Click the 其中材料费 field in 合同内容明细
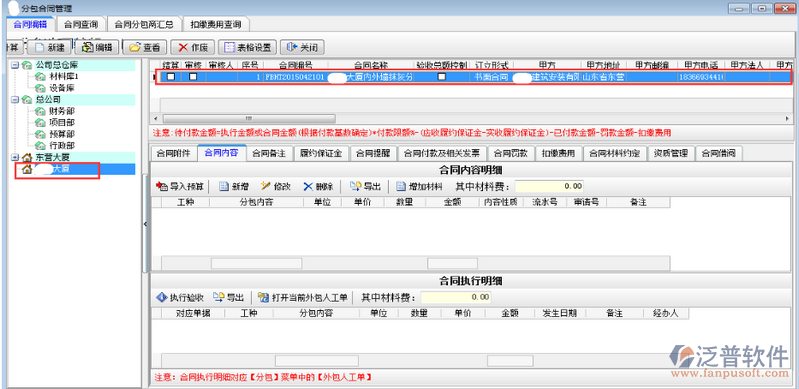The height and width of the screenshot is (389, 799). point(549,186)
